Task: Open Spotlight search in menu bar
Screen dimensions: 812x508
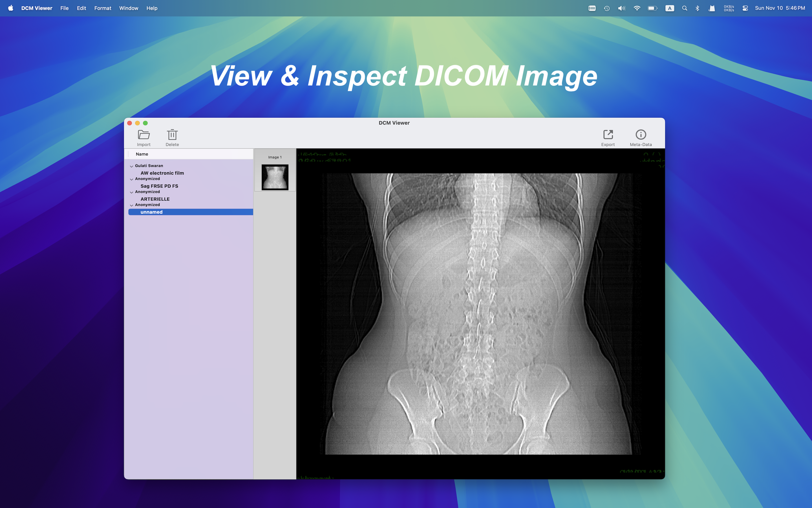Action: [685, 8]
